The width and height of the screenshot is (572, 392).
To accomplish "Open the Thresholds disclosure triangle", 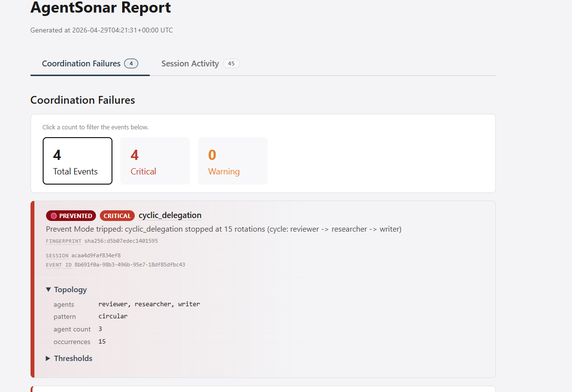I will point(48,358).
